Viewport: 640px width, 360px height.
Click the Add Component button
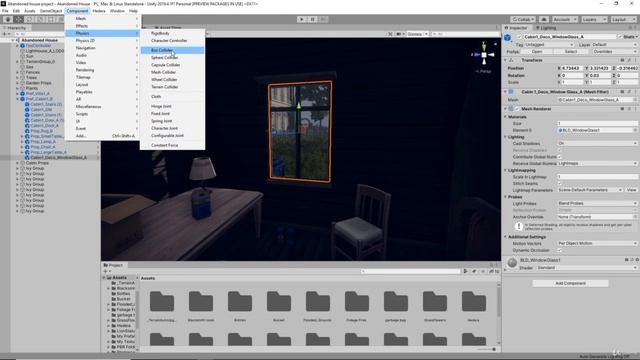click(x=570, y=283)
